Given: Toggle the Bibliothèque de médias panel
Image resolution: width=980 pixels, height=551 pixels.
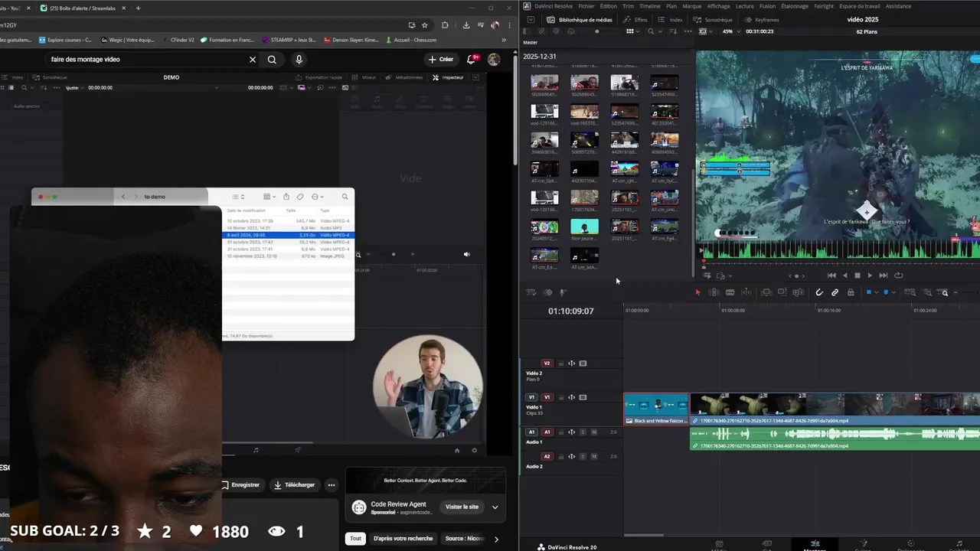Looking at the screenshot, I should [x=580, y=20].
